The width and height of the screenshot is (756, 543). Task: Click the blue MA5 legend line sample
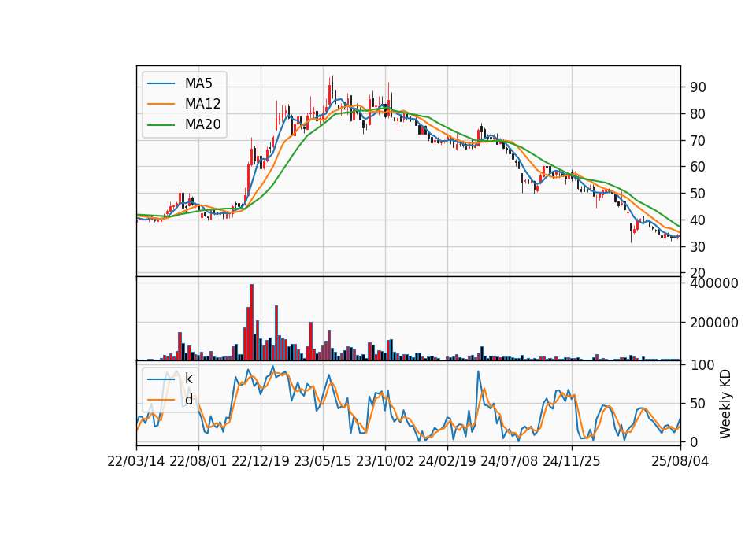point(161,83)
